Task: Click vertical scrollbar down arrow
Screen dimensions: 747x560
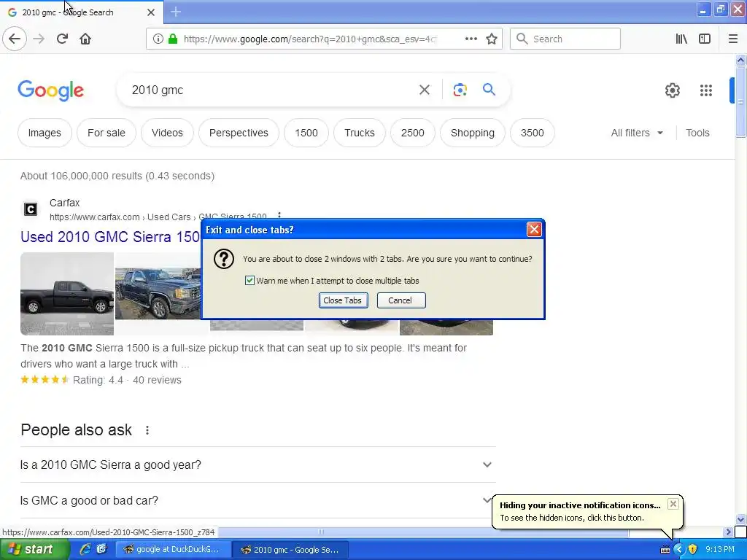Action: 740,519
